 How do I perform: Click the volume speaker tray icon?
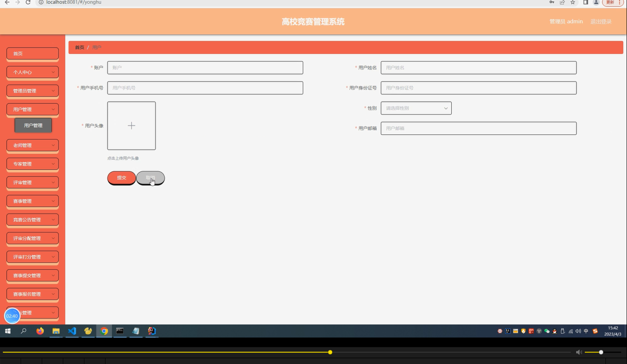click(x=578, y=331)
